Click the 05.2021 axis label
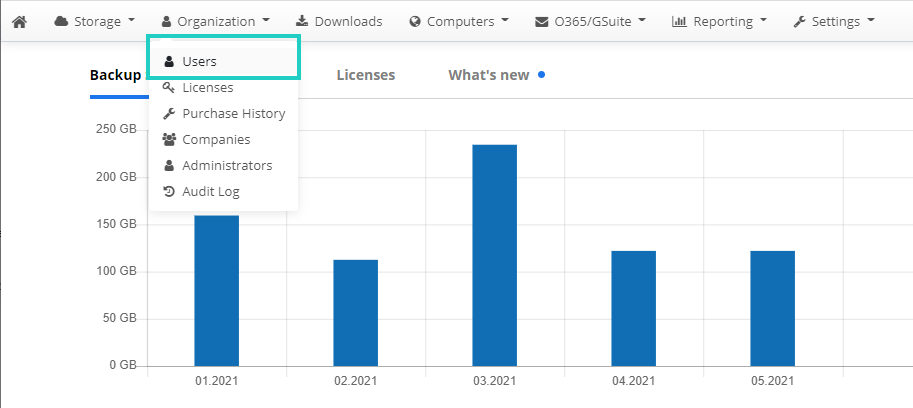The image size is (913, 408). coord(773,381)
